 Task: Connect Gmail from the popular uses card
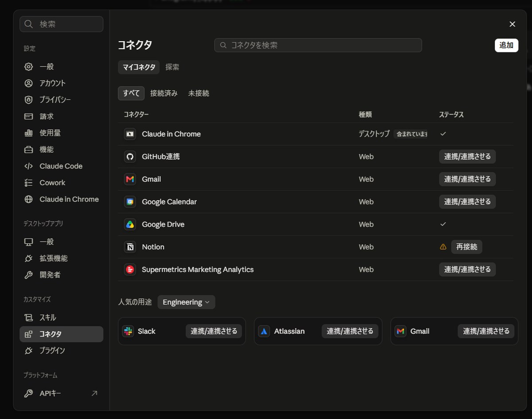pyautogui.click(x=486, y=331)
